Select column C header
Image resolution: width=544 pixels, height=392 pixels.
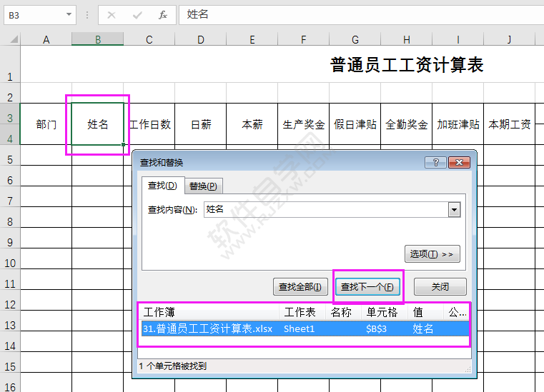149,39
